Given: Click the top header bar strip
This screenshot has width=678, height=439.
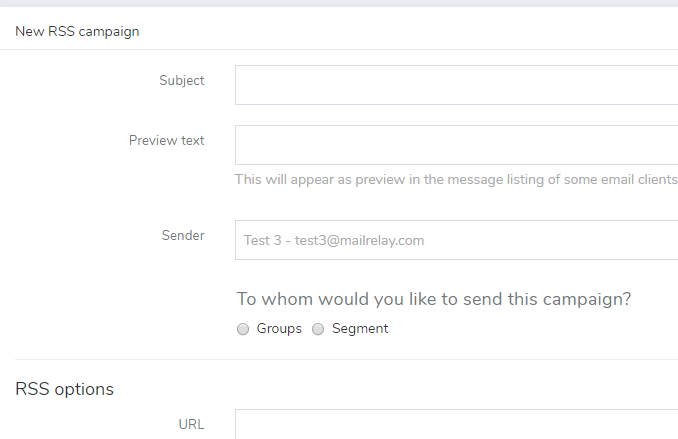Looking at the screenshot, I should (339, 3).
